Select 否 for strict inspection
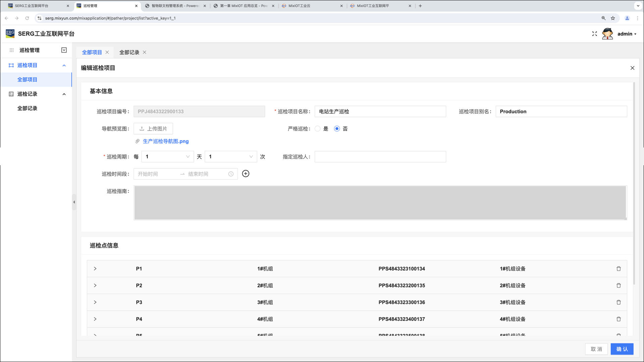 click(x=337, y=129)
